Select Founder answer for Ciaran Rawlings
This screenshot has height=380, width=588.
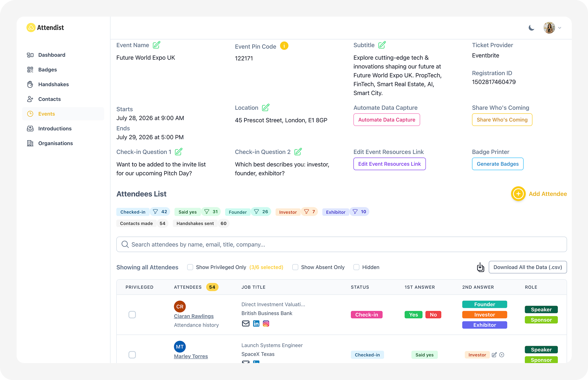485,305
